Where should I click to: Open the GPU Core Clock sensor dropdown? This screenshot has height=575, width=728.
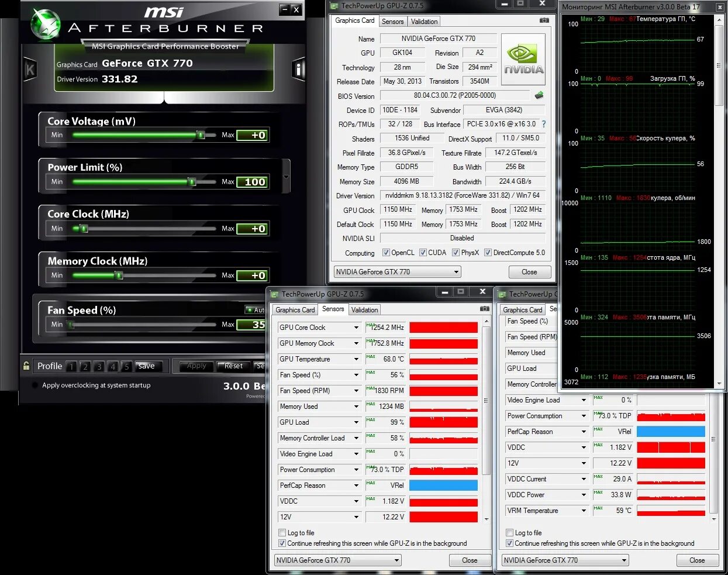pyautogui.click(x=356, y=328)
